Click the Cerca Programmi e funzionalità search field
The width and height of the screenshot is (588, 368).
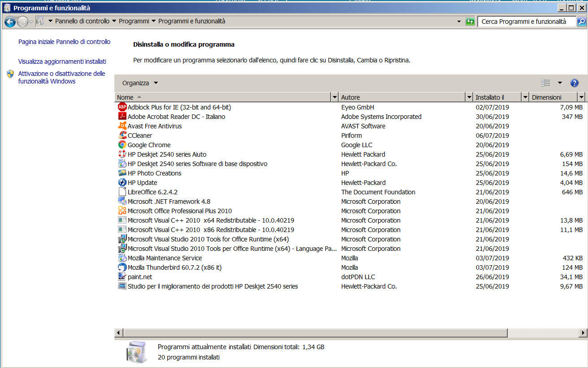point(526,22)
